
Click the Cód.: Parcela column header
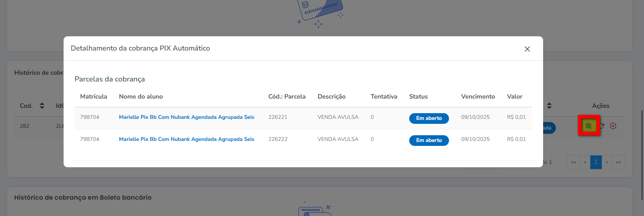coord(287,96)
